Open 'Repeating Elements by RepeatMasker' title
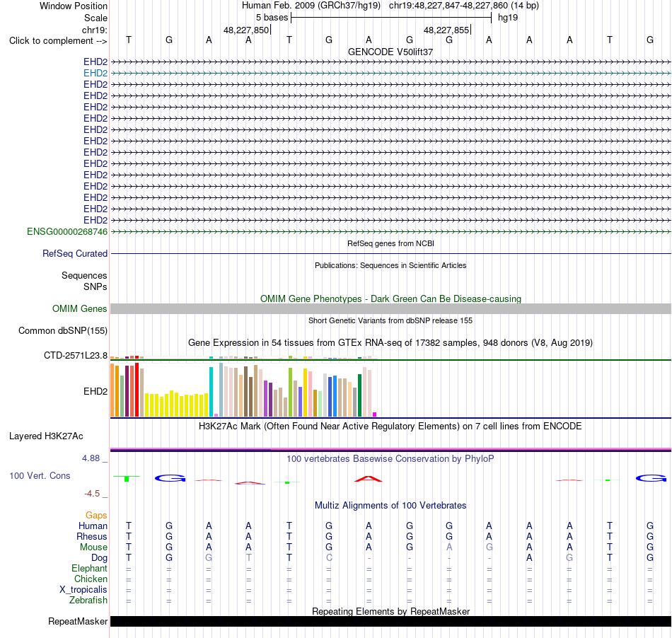 (x=390, y=611)
